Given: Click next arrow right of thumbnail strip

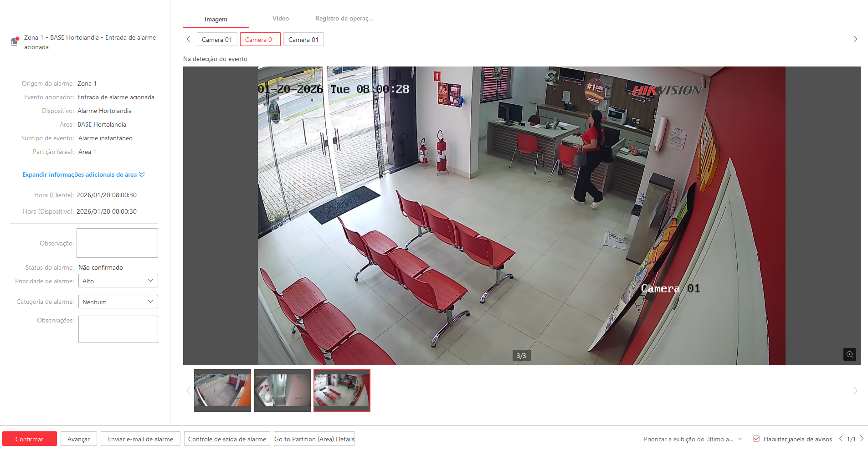Looking at the screenshot, I should 855,390.
